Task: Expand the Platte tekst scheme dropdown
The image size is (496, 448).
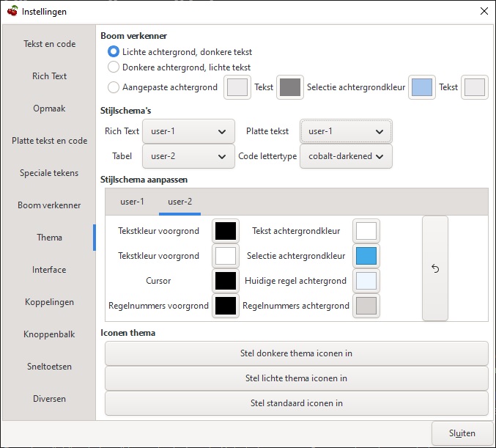Action: click(x=346, y=132)
